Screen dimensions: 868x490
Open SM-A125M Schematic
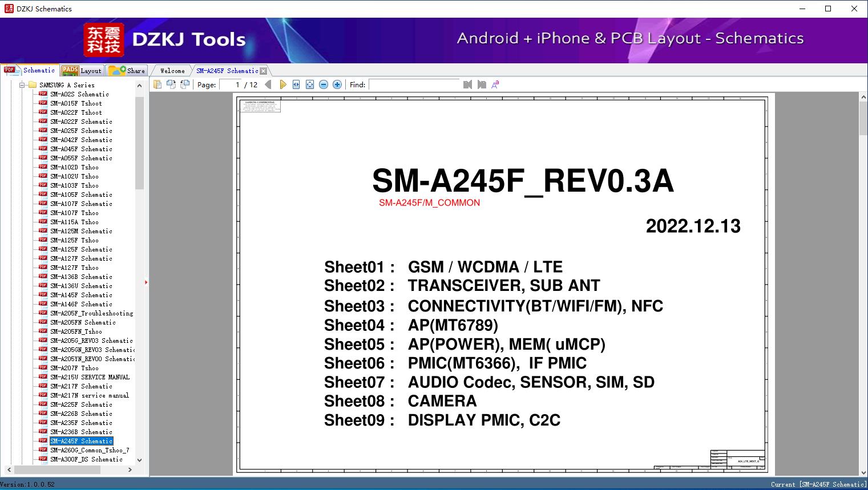point(81,231)
